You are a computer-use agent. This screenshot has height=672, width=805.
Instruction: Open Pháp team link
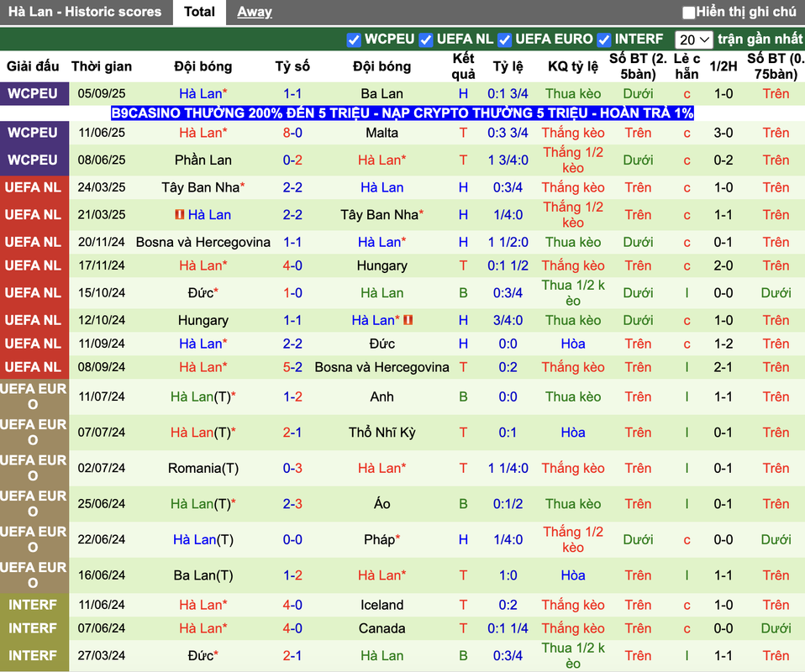(x=381, y=540)
